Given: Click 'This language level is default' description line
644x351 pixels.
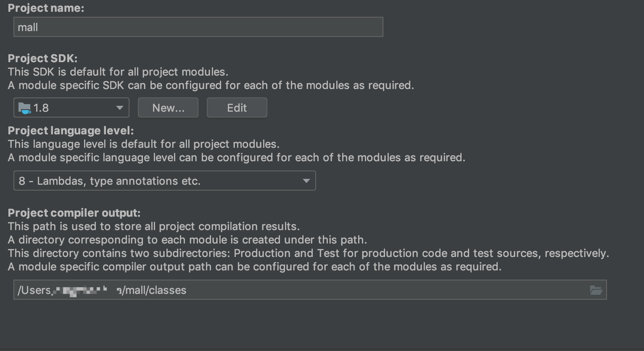Looking at the screenshot, I should pyautogui.click(x=143, y=144).
